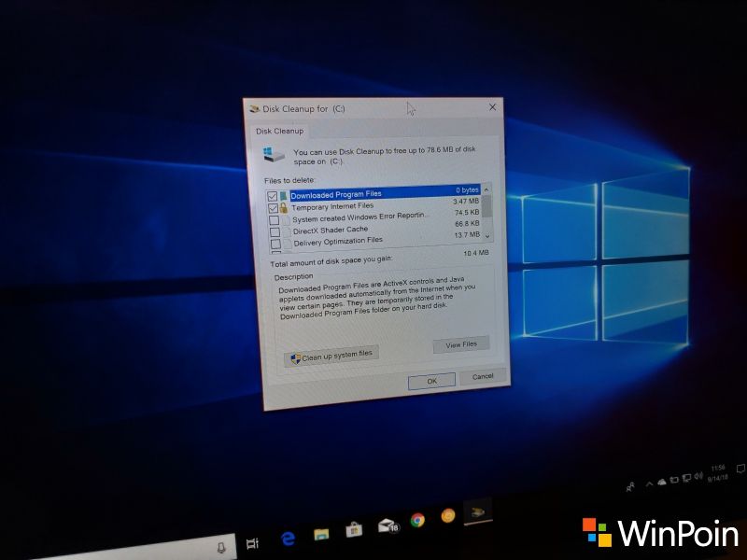This screenshot has height=560, width=747.
Task: Open the People icon in the system tray
Action: point(630,486)
